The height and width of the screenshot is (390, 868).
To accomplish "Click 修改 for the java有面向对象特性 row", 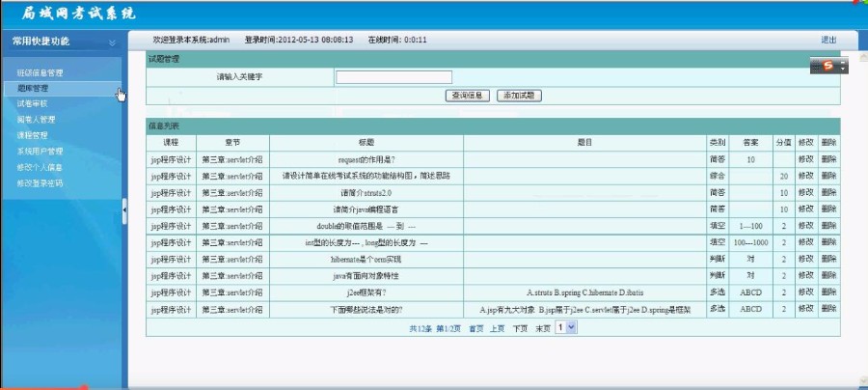I will (805, 275).
